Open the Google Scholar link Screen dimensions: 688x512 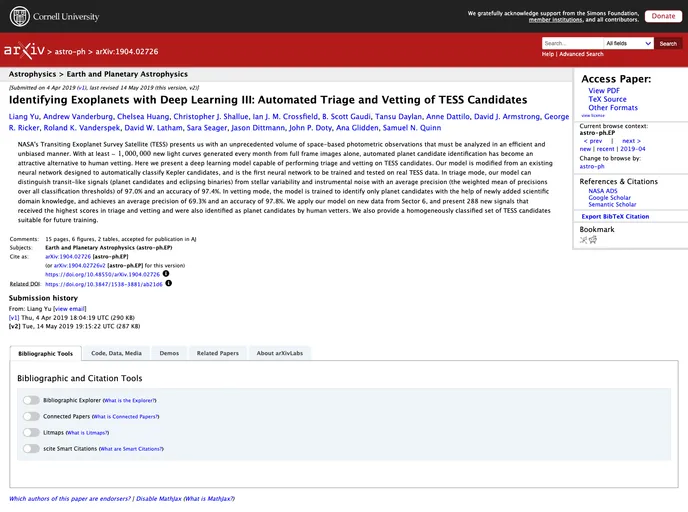[x=609, y=198]
